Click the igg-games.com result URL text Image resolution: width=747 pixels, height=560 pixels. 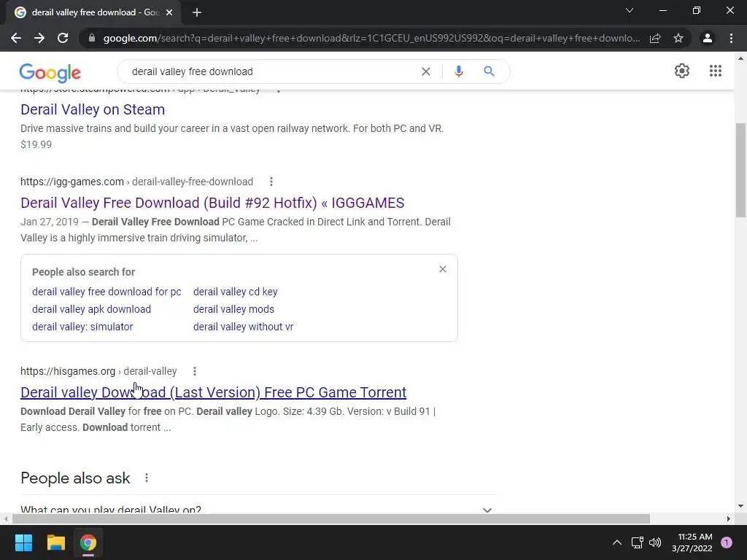(x=136, y=182)
